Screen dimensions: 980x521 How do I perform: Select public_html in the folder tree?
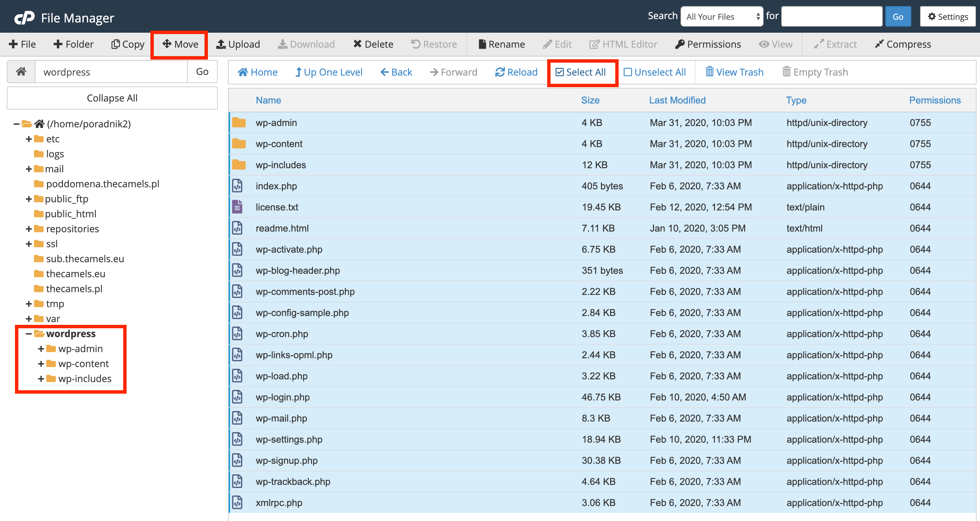[70, 214]
